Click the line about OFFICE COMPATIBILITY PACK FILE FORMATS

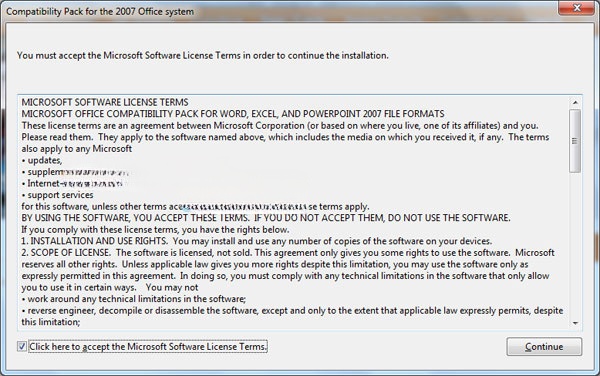pos(233,114)
